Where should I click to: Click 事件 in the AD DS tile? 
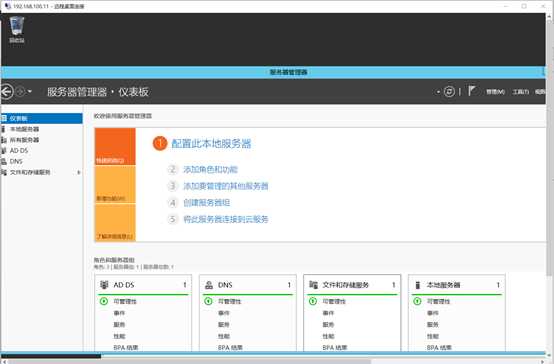coord(119,313)
